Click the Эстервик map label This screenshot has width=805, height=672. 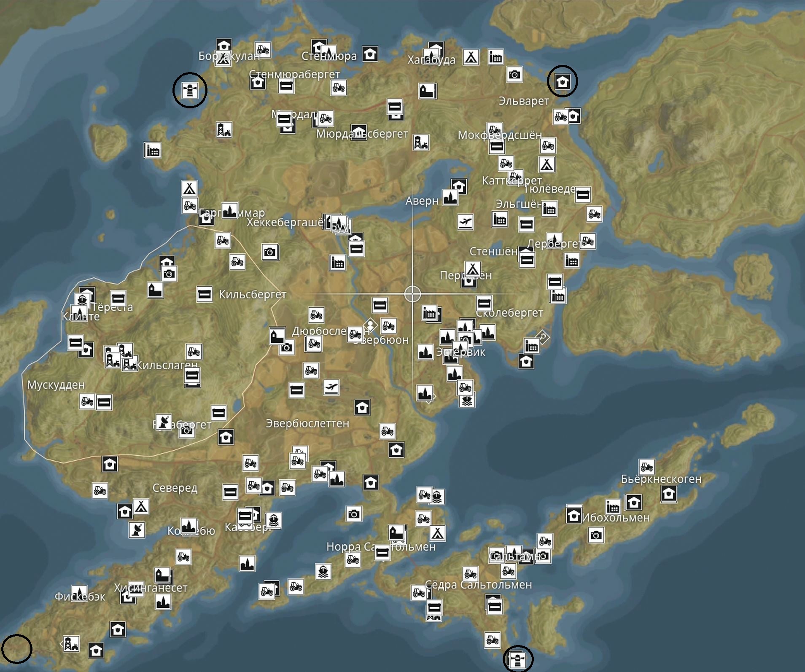point(460,352)
